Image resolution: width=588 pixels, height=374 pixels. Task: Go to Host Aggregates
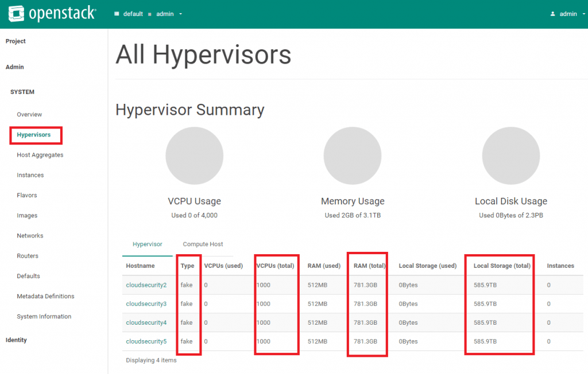point(40,155)
